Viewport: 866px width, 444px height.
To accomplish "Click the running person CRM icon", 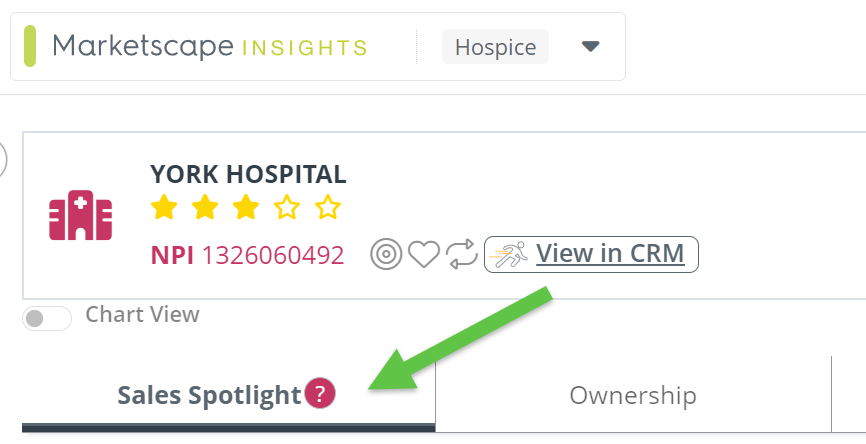I will 510,255.
